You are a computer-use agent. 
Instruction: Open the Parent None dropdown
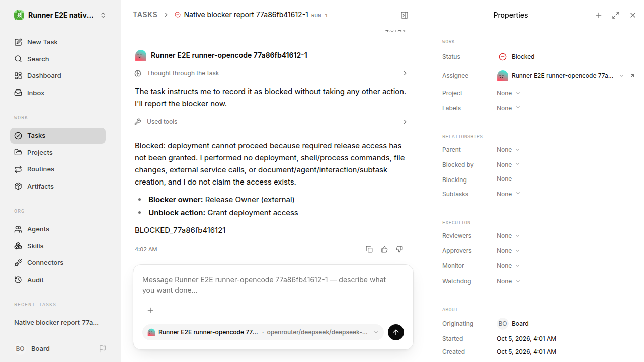click(x=508, y=150)
